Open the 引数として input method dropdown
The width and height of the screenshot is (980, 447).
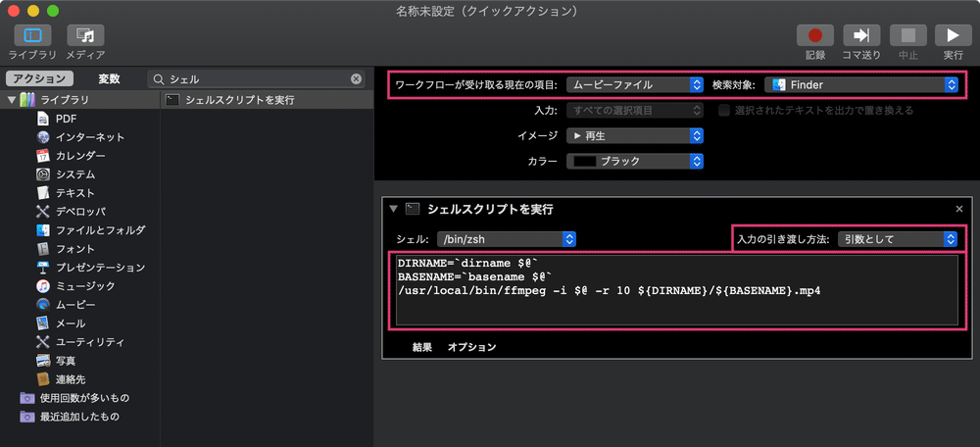(898, 239)
